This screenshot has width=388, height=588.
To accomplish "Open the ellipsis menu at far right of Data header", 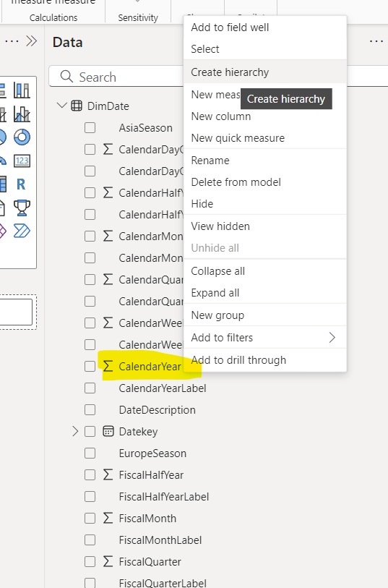I will [376, 41].
